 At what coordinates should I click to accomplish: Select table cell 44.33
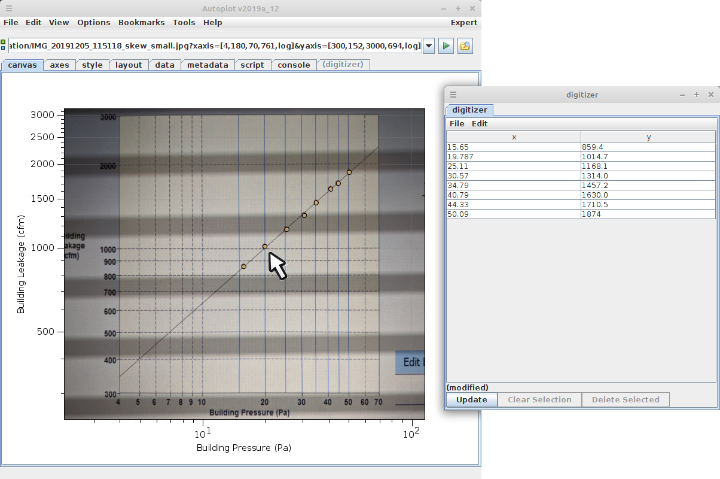[x=513, y=205]
